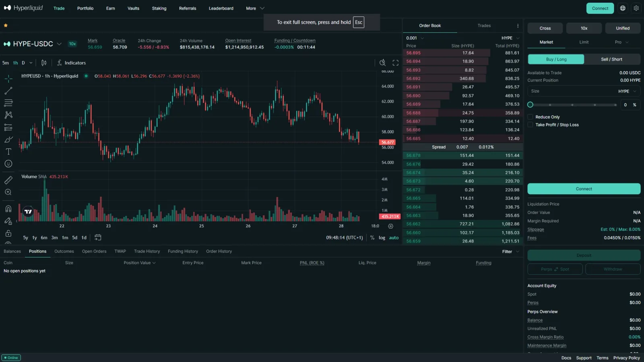Toggle log scale on chart

coord(382,238)
